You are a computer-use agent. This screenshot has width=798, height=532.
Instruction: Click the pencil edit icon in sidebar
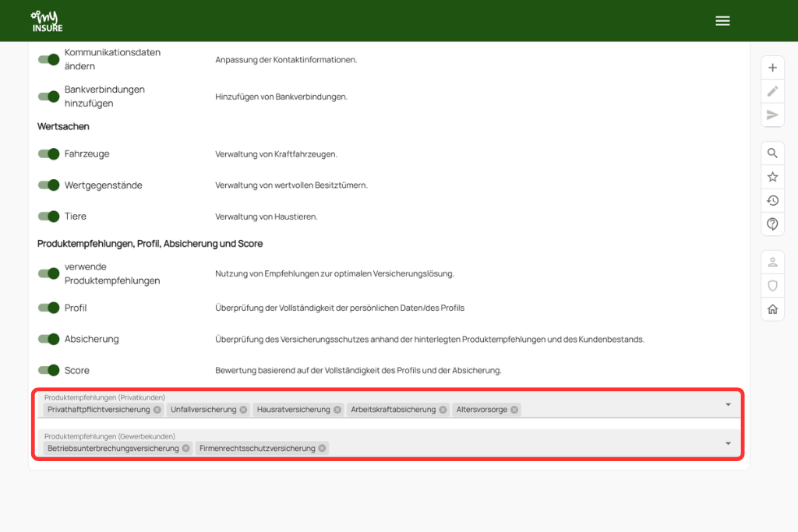click(x=772, y=91)
